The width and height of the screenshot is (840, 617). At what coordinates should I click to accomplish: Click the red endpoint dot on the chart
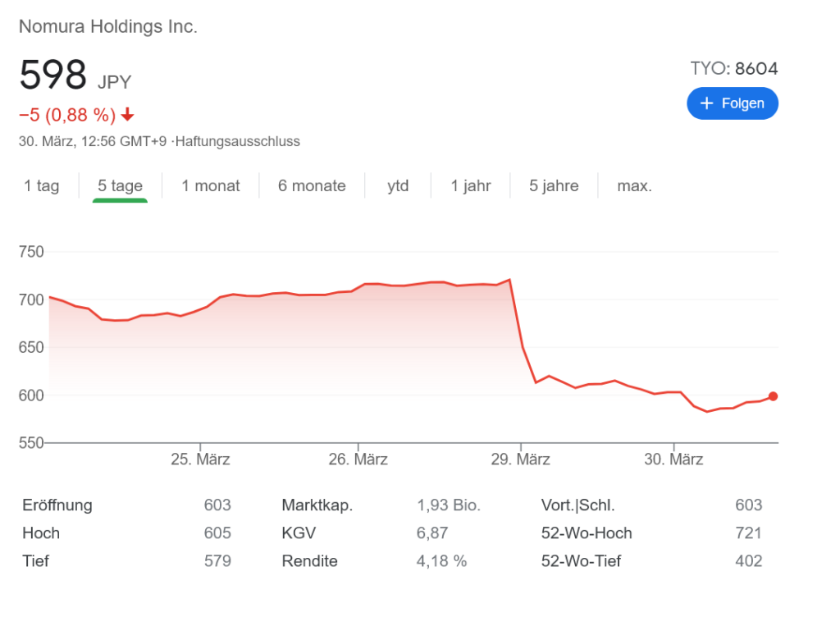[773, 397]
